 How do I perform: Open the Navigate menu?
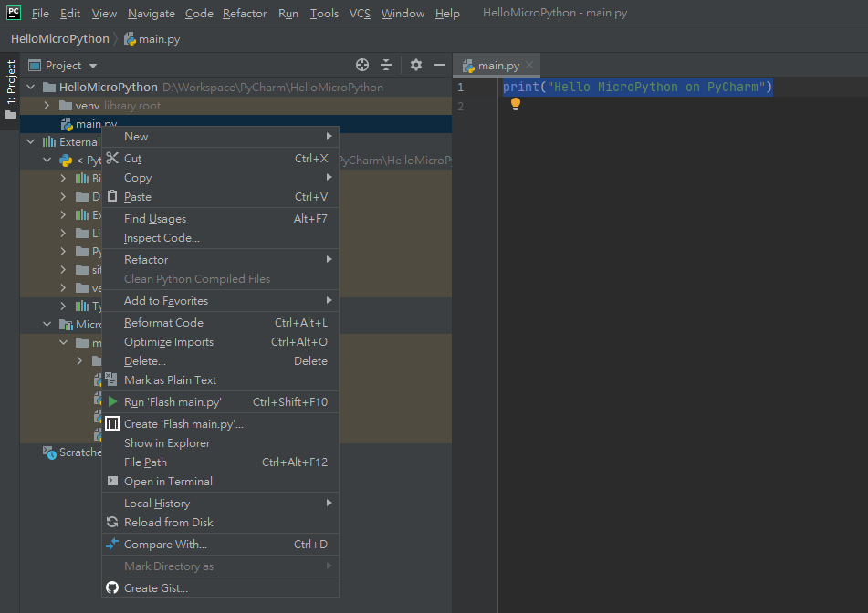pos(152,14)
